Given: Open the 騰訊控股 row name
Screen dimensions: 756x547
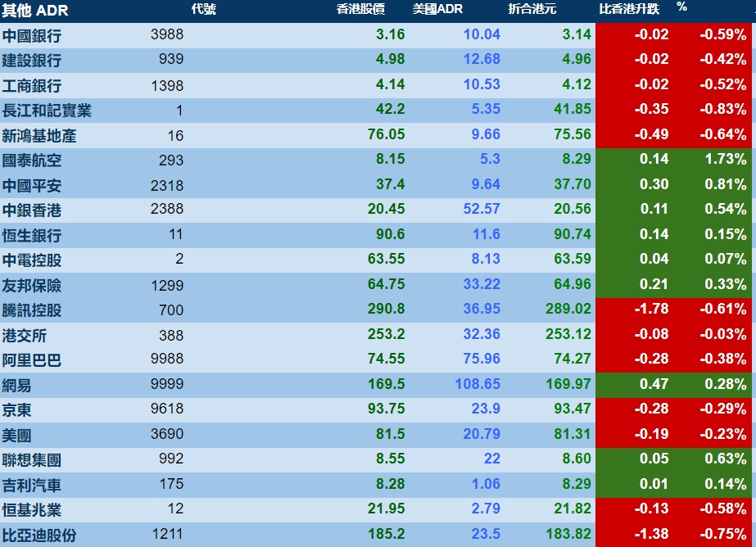Looking at the screenshot, I should (32, 310).
